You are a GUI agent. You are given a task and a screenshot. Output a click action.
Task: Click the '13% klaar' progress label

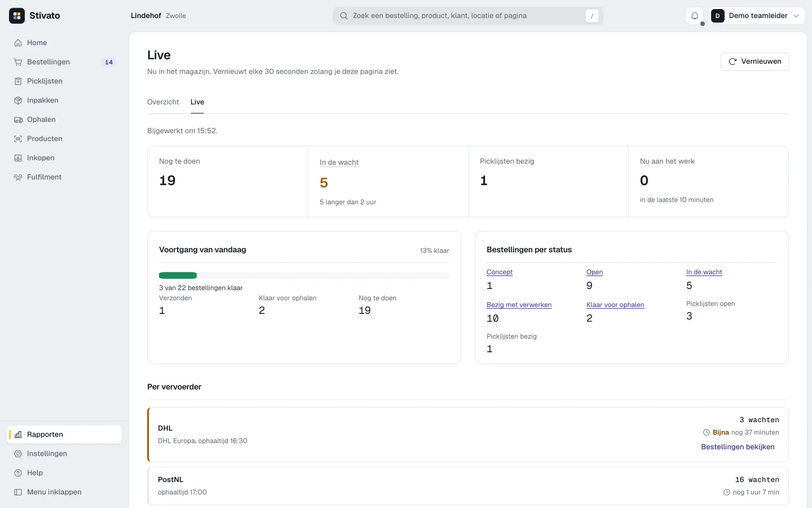(x=434, y=251)
